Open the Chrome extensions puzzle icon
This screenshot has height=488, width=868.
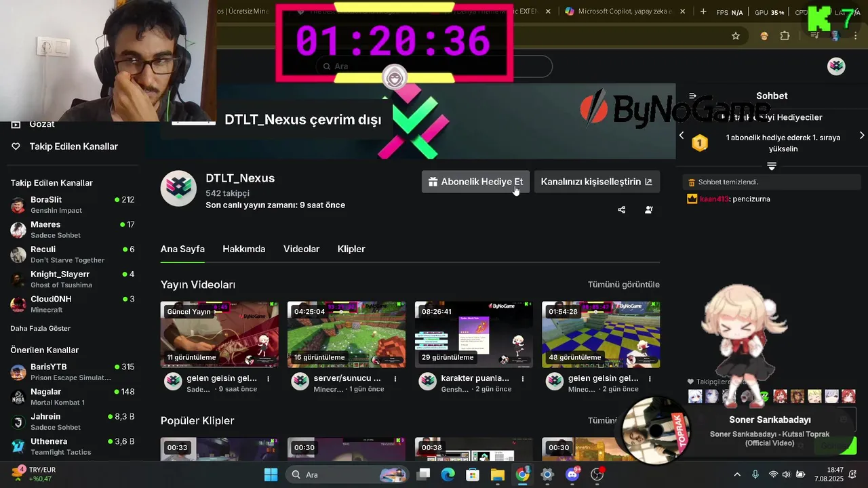pyautogui.click(x=785, y=36)
